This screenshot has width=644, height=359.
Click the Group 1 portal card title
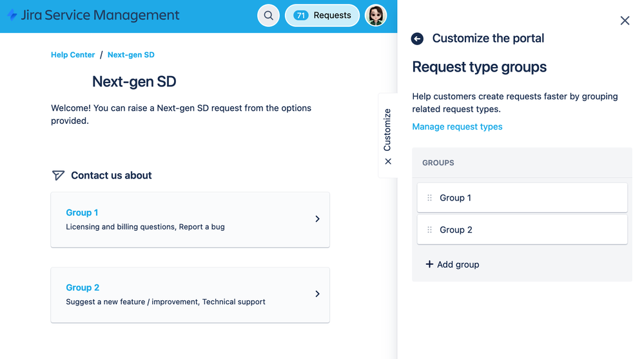[82, 212]
